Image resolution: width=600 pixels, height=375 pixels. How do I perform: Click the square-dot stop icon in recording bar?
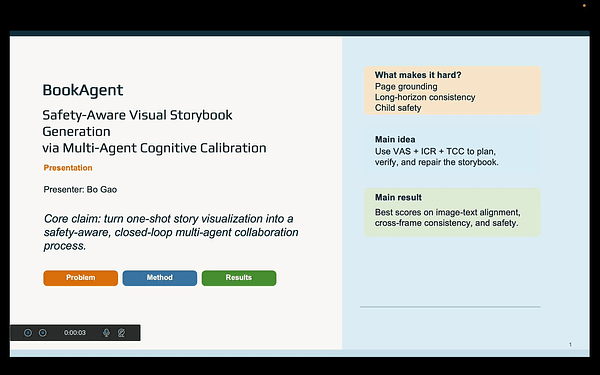point(43,333)
